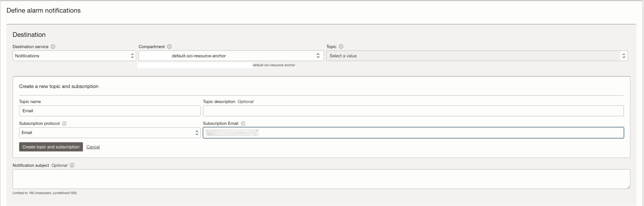Click 'Create a new topic and subscription' text
The width and height of the screenshot is (644, 206).
tap(59, 87)
